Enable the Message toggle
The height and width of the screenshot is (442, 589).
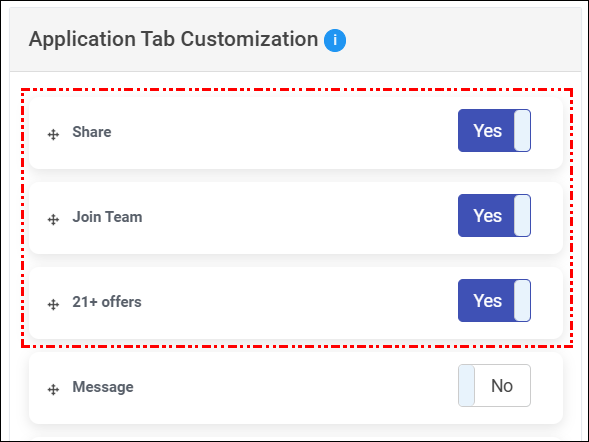tap(494, 385)
